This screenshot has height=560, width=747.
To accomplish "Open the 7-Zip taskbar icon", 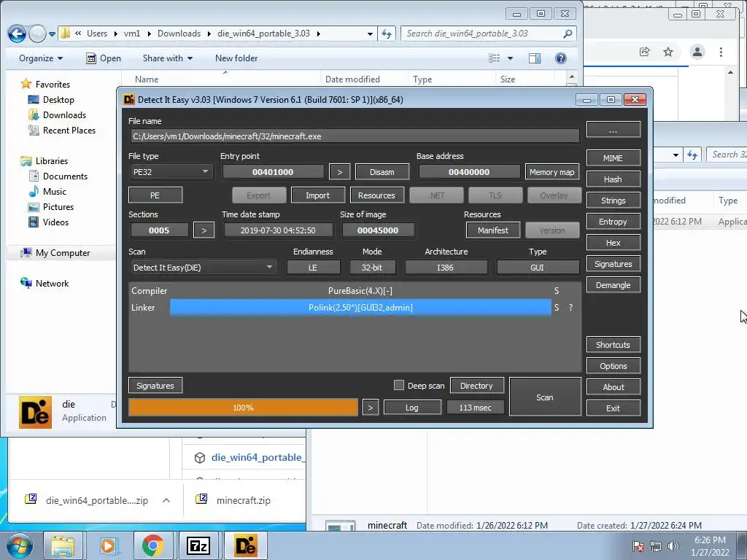I will (x=198, y=545).
